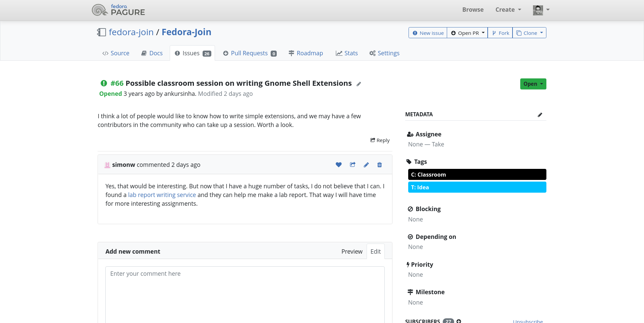
Task: Click Browse in the top navigation
Action: click(473, 10)
